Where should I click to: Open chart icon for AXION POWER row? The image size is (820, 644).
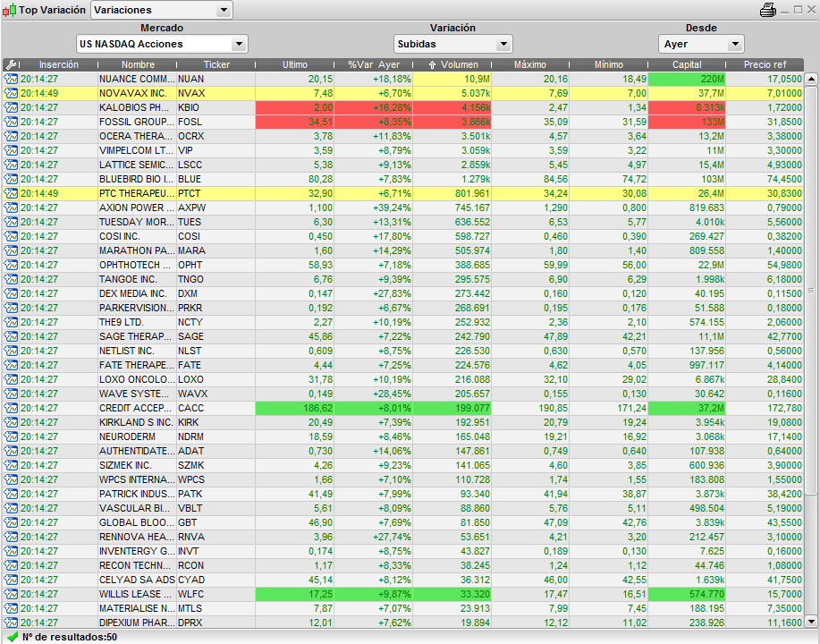[11, 208]
